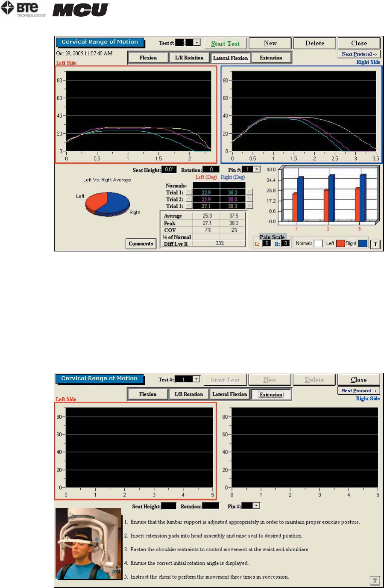384x588 pixels.
Task: Click the Trial 2 left R reset icon
Action: 188,199
